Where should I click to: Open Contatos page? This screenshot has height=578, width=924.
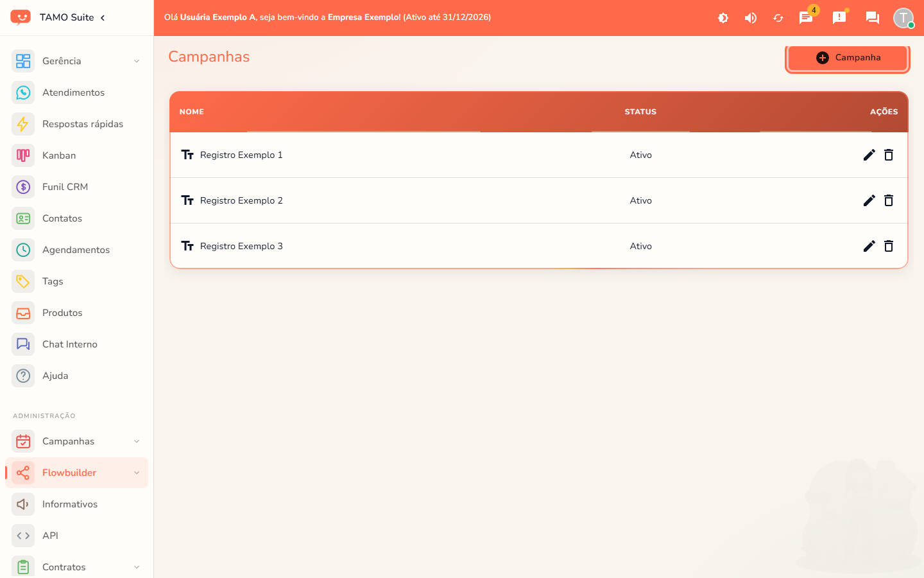coord(77,218)
